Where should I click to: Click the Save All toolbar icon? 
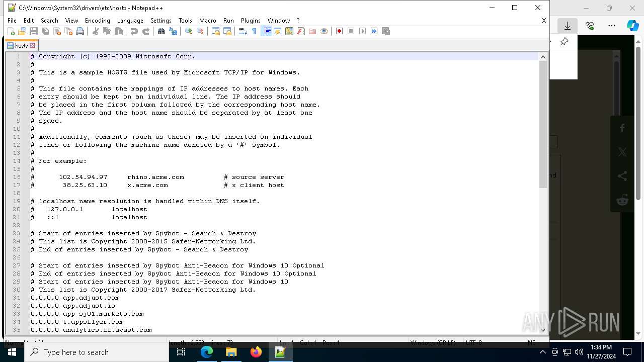click(x=45, y=31)
